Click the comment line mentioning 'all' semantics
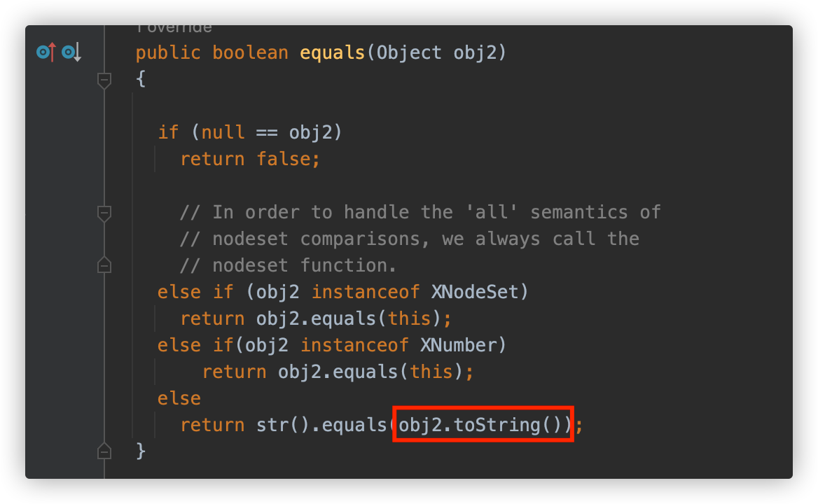This screenshot has height=504, width=818. pyautogui.click(x=420, y=212)
